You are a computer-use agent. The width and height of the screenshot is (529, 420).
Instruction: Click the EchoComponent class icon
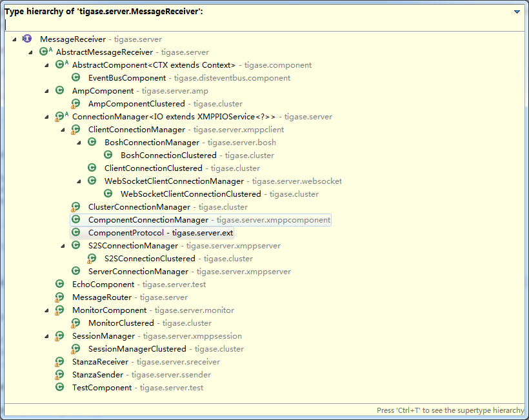[x=60, y=284]
